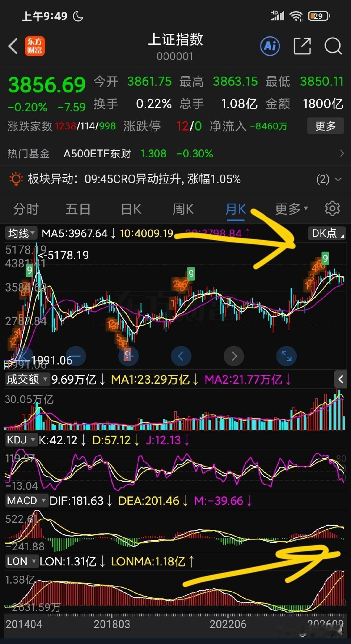Image resolution: width=351 pixels, height=644 pixels.
Task: Switch to the 五日 tab
Action: (x=78, y=209)
